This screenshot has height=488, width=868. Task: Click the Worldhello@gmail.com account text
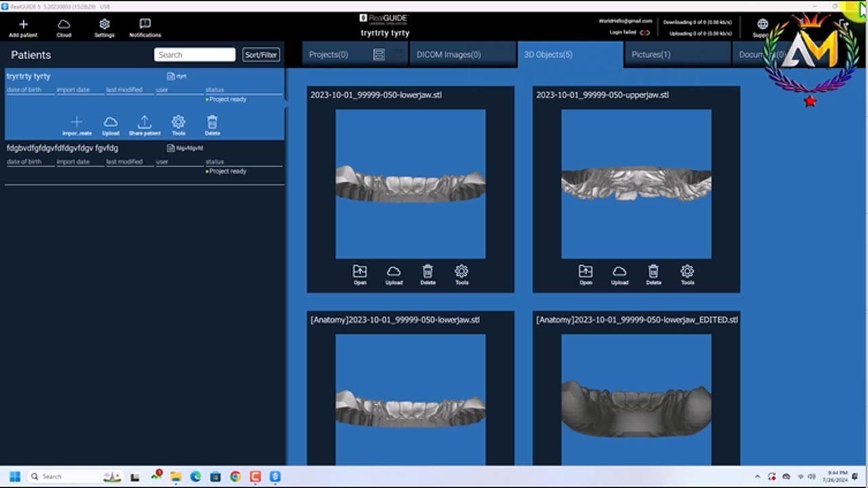coord(625,21)
